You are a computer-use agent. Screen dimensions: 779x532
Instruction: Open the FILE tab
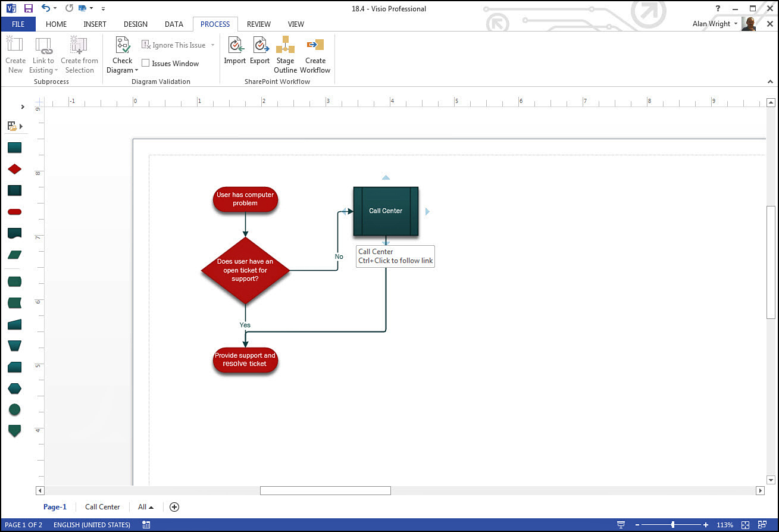[x=18, y=24]
